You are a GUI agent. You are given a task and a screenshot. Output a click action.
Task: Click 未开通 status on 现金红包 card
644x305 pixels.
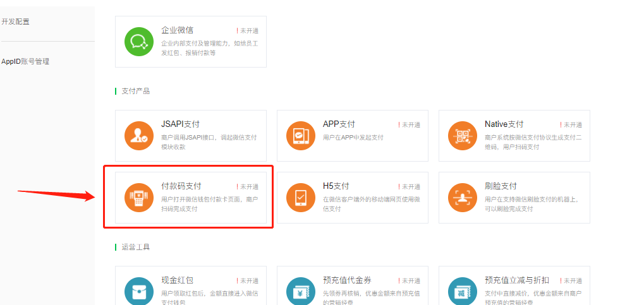248,281
